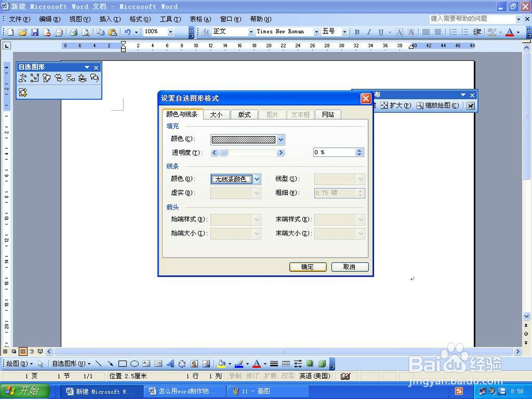The width and height of the screenshot is (532, 399).
Task: Expand the 自选图形 menu in Drawing toolbar
Action: point(71,364)
